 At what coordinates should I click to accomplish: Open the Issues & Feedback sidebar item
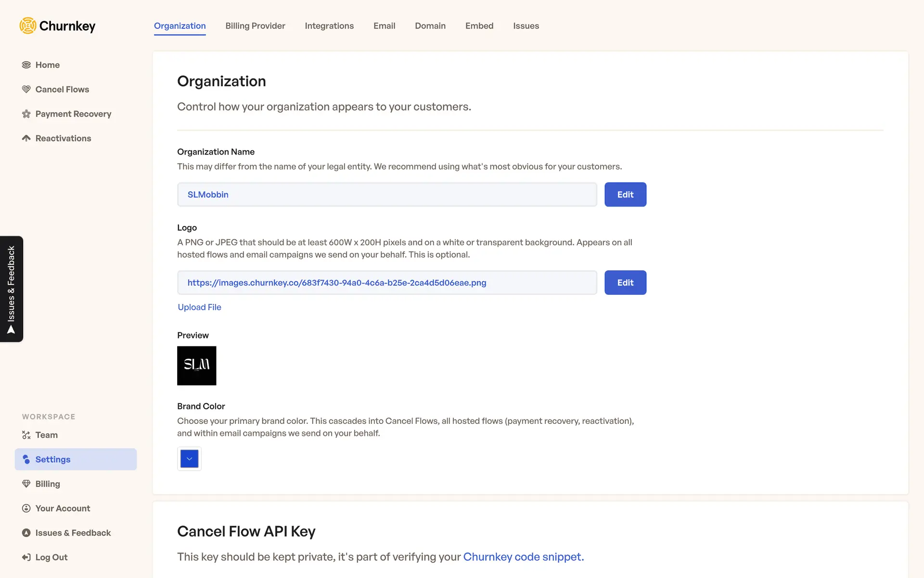pyautogui.click(x=73, y=533)
